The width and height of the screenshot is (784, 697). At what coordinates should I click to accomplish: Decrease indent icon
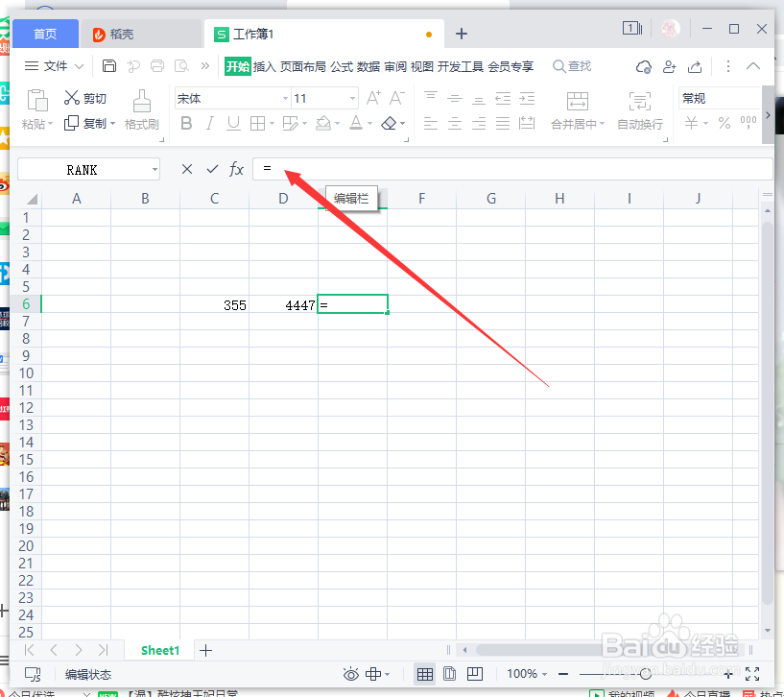tap(503, 98)
